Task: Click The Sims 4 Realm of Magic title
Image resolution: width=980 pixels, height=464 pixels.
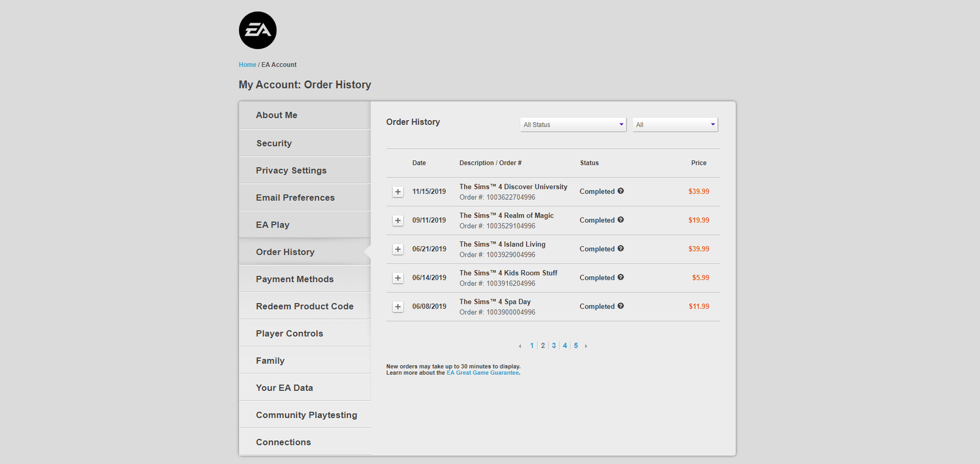Action: tap(507, 215)
